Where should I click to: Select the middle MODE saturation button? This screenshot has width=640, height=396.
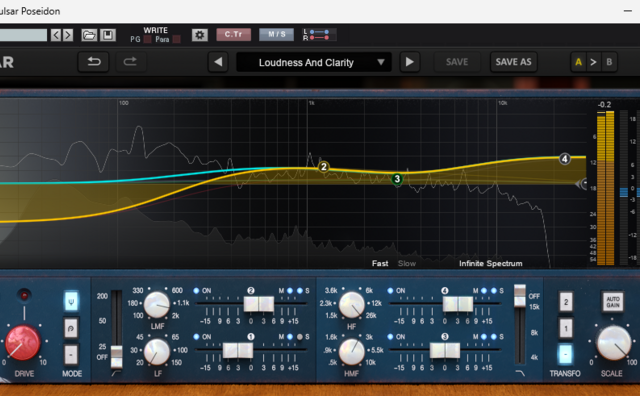pyautogui.click(x=71, y=328)
